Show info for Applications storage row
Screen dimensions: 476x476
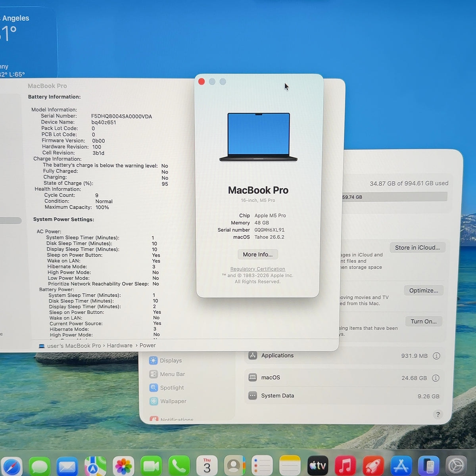point(436,356)
